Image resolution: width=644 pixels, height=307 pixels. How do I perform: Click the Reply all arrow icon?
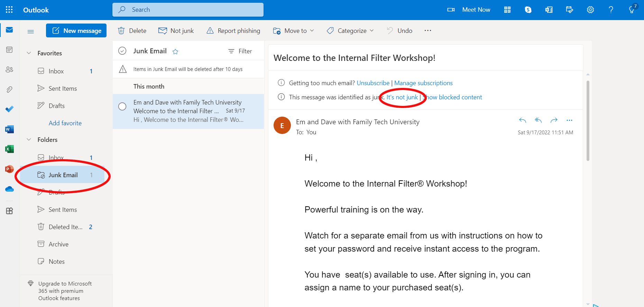[538, 120]
